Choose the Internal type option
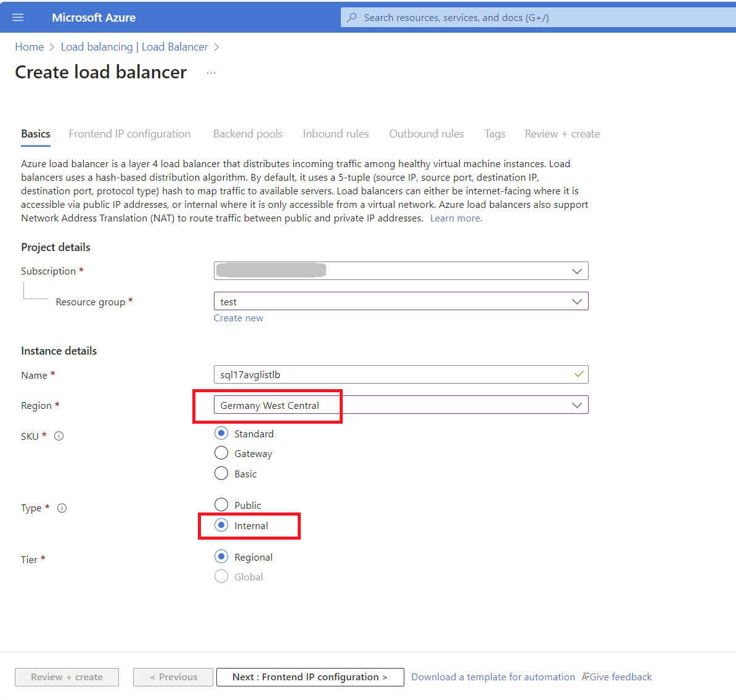Image resolution: width=736 pixels, height=700 pixels. coord(221,525)
